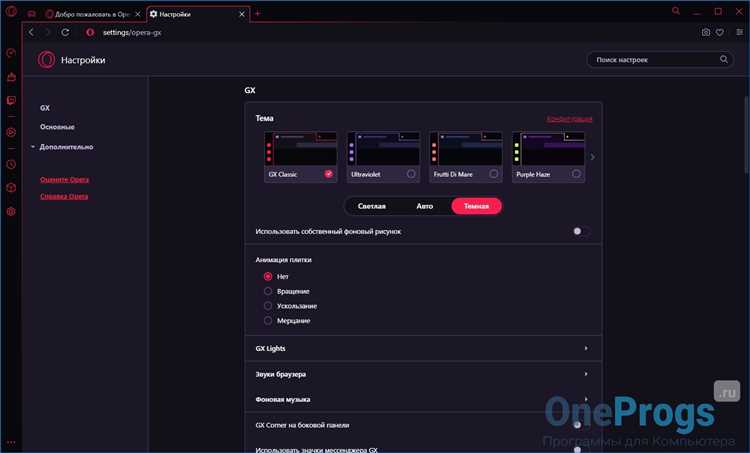Reload the current page
This screenshot has height=453, width=750.
coord(65,32)
